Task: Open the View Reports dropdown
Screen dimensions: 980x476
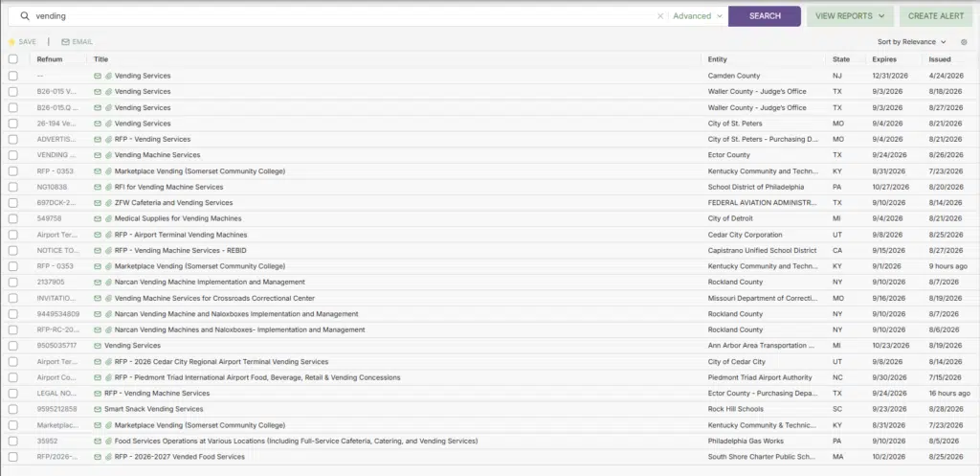Action: (850, 16)
